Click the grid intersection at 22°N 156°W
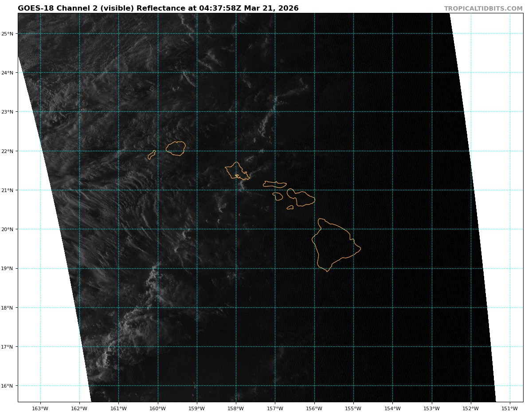This screenshot has height=412, width=532. pos(314,151)
